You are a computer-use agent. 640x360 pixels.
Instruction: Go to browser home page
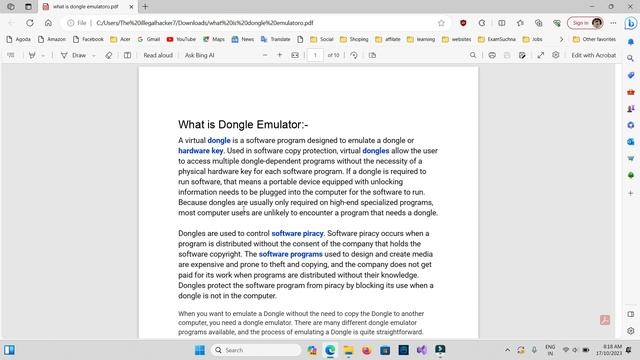(x=48, y=23)
